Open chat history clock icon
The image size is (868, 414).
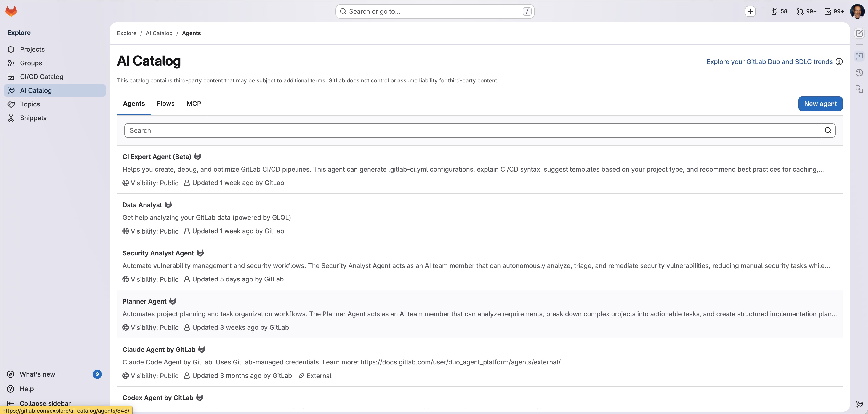(859, 72)
